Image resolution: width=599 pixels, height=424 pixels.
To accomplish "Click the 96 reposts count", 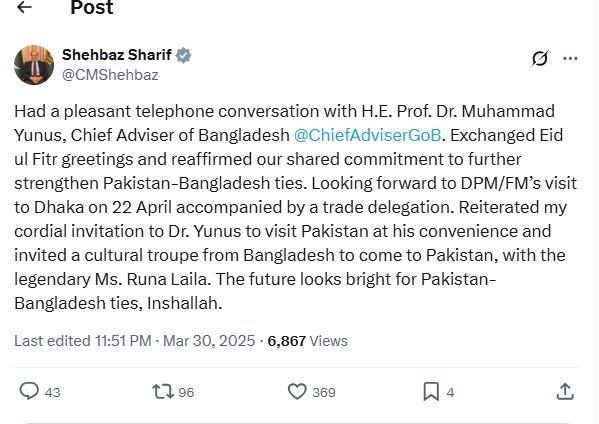I will pos(186,392).
